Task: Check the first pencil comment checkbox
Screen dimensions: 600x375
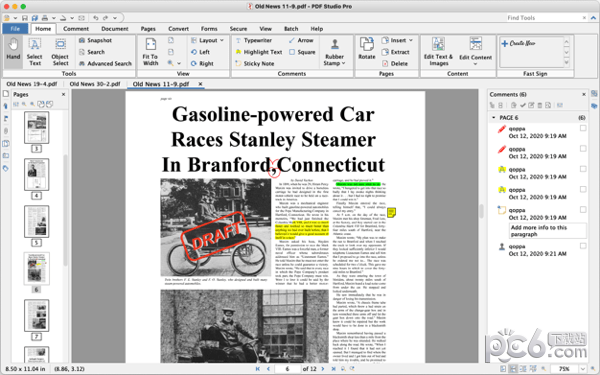Action: [x=583, y=128]
